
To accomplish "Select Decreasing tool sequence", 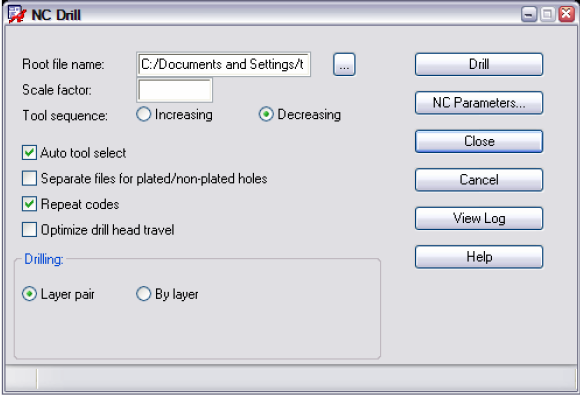I will click(266, 114).
